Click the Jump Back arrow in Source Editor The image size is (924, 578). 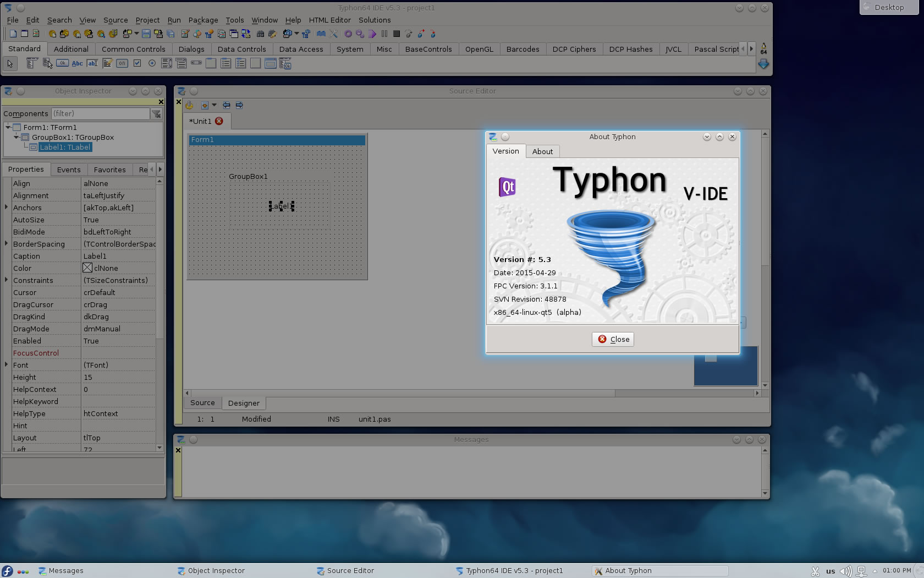pos(227,105)
